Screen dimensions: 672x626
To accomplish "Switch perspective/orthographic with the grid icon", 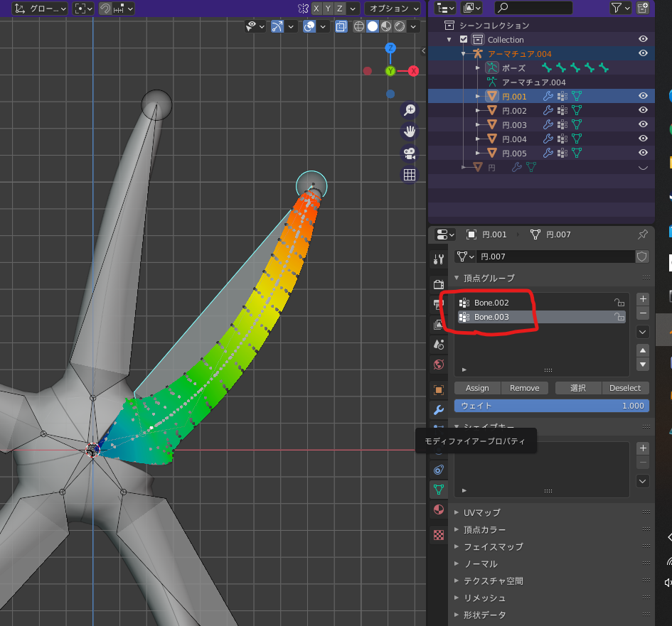I will (x=410, y=174).
